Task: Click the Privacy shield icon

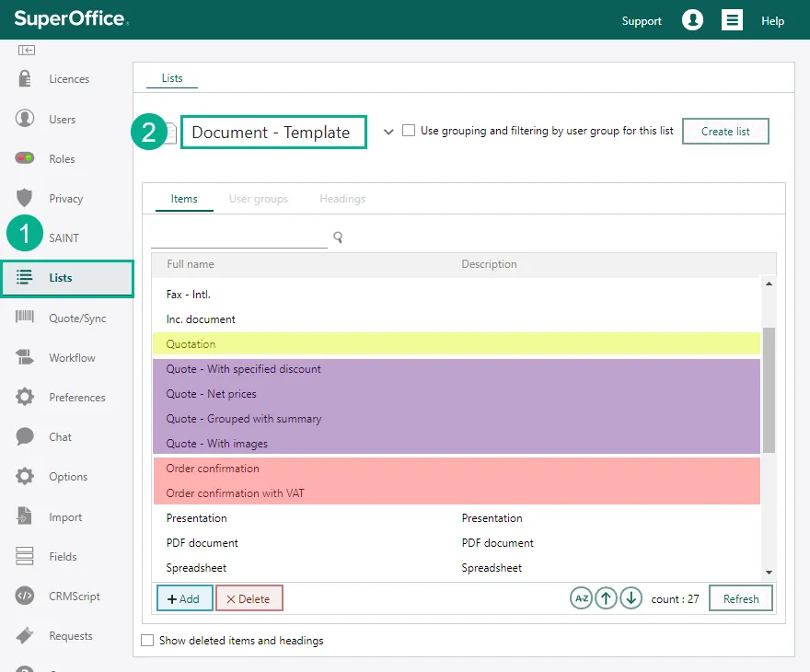Action: coord(25,198)
